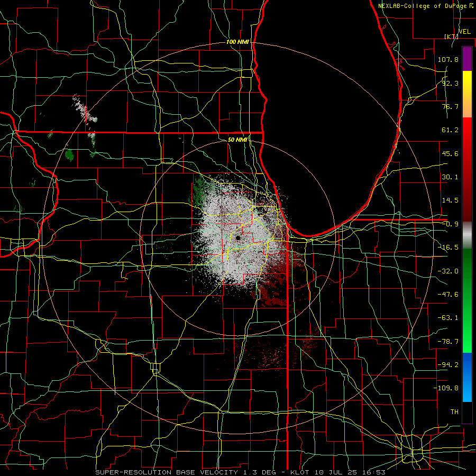Image resolution: width=476 pixels, height=476 pixels.
Task: Click the purple segment of the velocity color bar
Action: tap(467, 59)
